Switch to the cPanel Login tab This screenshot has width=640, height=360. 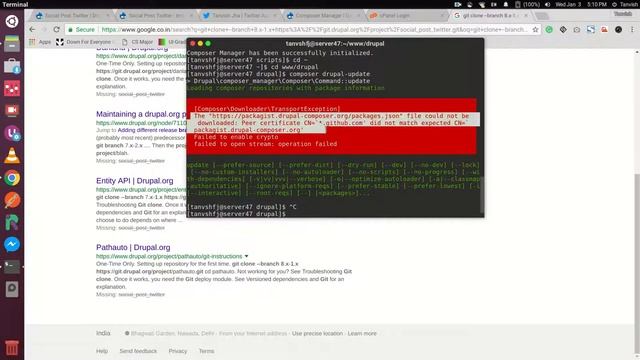(407, 16)
